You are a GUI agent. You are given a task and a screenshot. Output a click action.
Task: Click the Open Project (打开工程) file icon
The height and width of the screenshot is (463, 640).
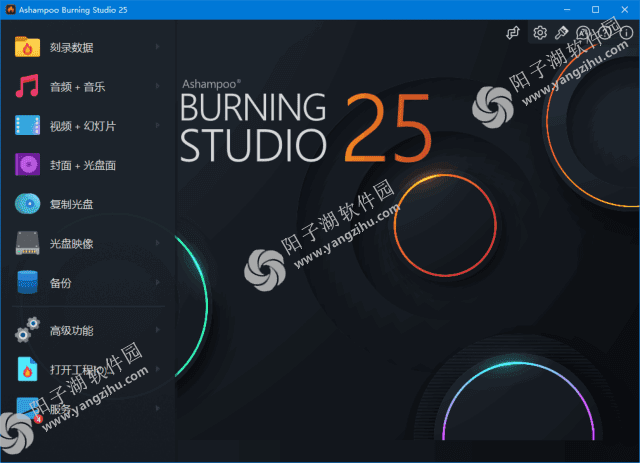pos(27,369)
